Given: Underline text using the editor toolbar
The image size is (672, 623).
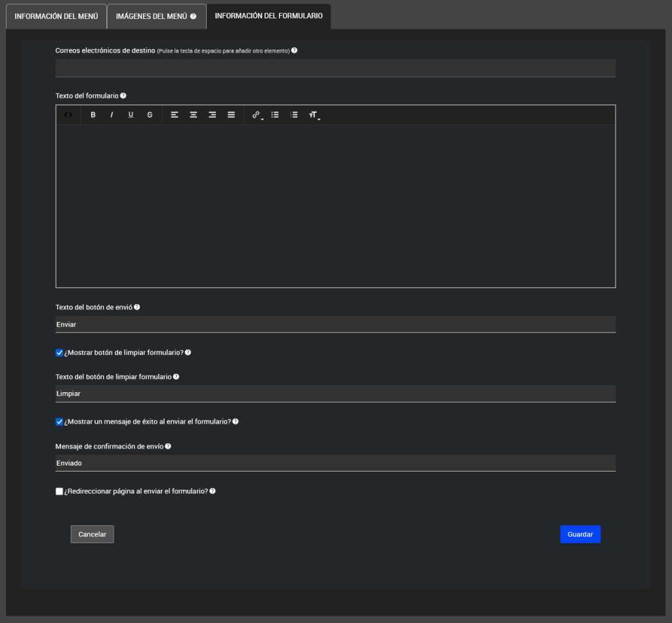Looking at the screenshot, I should pos(131,115).
